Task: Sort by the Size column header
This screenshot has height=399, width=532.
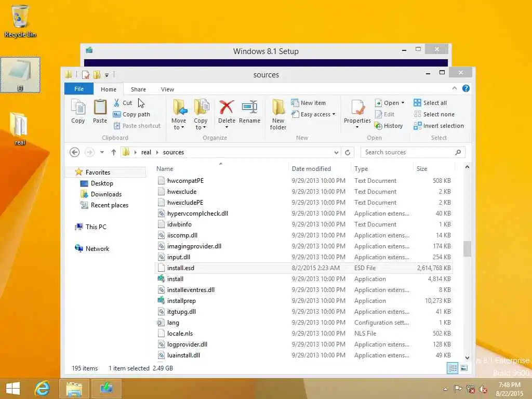Action: (x=433, y=169)
